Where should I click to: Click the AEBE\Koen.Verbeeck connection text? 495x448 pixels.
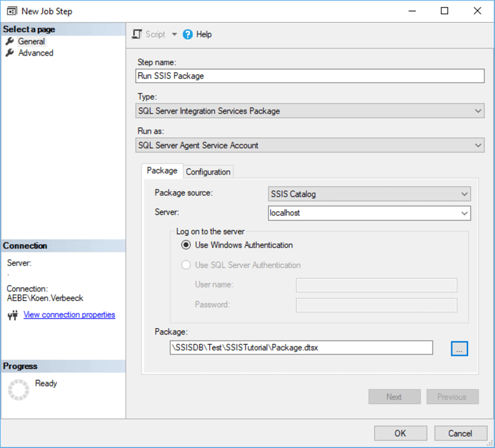[x=45, y=298]
